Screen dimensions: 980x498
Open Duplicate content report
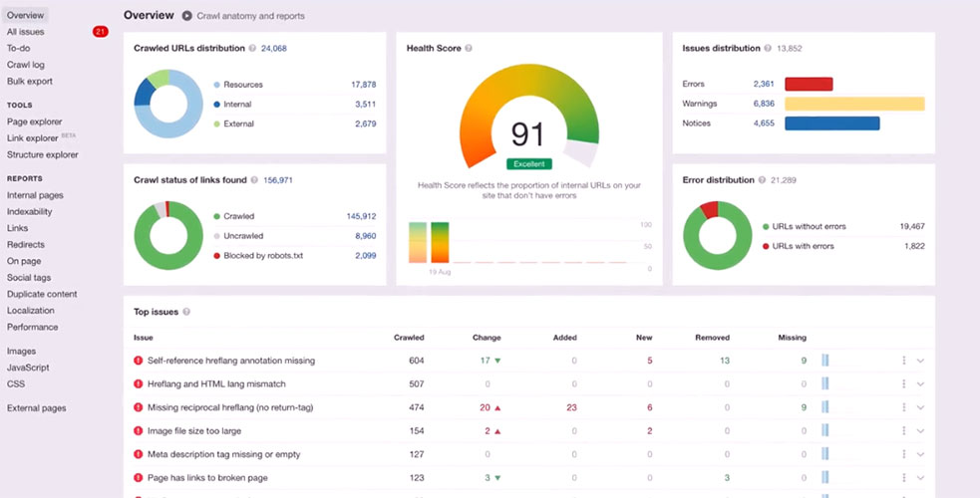pos(42,294)
